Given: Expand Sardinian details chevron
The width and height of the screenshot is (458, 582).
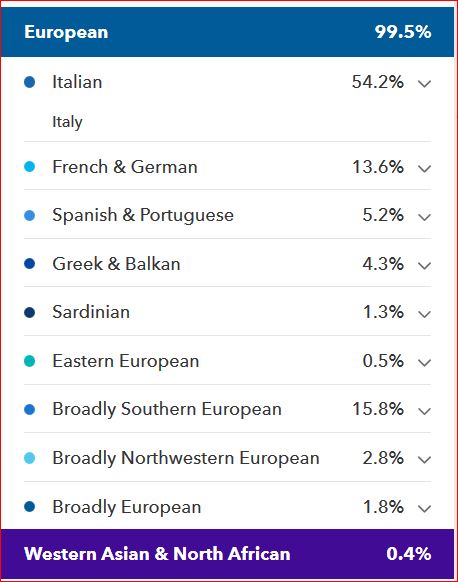Looking at the screenshot, I should point(424,314).
